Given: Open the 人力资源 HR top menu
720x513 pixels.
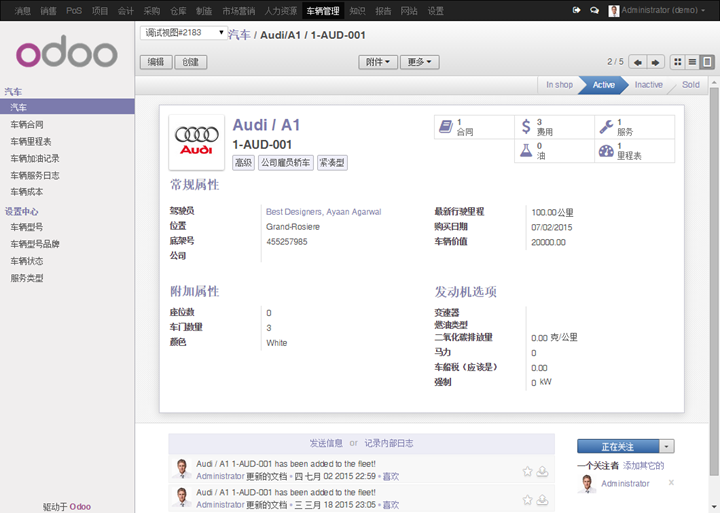Looking at the screenshot, I should [x=281, y=11].
